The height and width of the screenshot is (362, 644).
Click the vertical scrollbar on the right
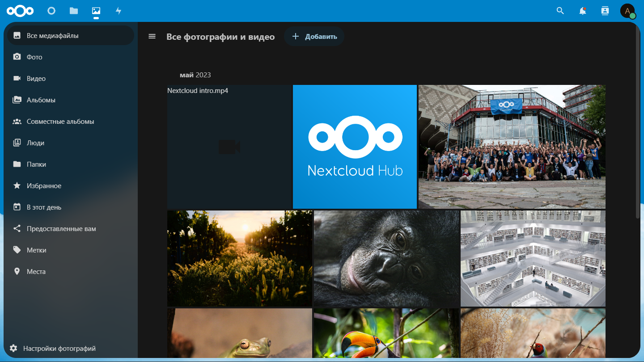(x=638, y=134)
